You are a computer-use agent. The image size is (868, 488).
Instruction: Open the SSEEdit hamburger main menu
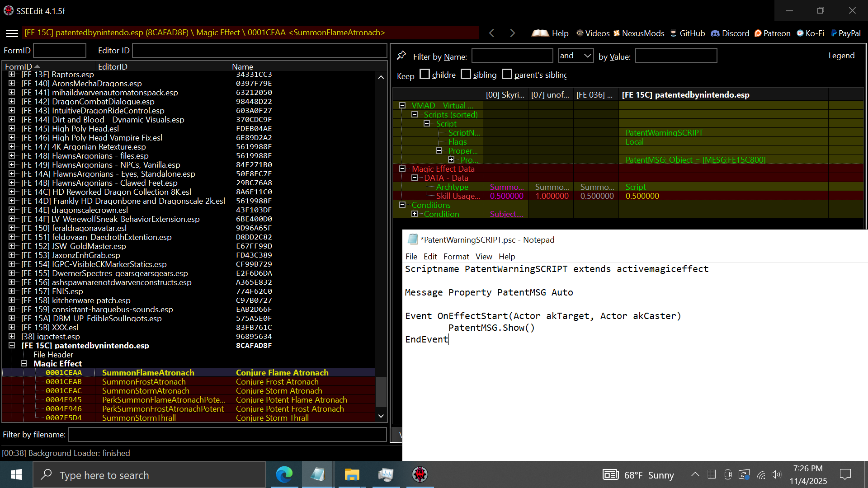tap(12, 33)
